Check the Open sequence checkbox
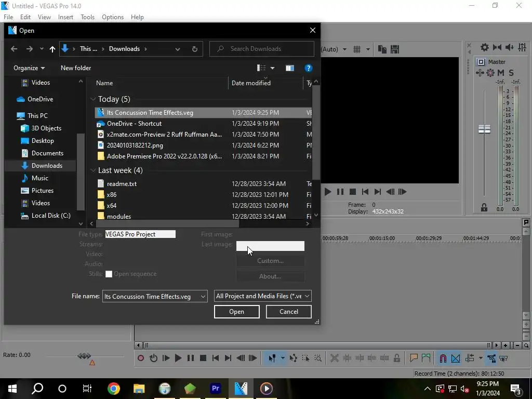Screen dimensions: 532x399 point(109,274)
